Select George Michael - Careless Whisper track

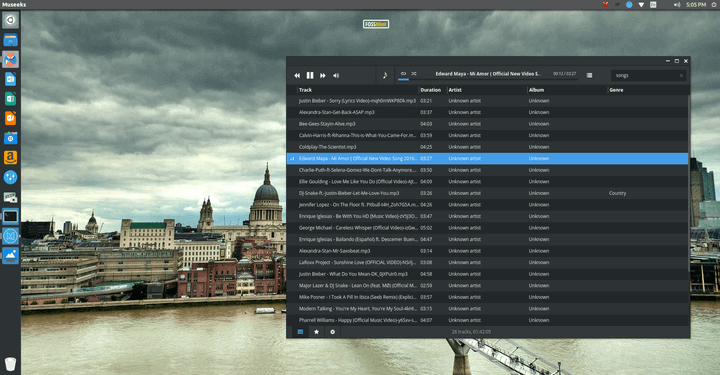(487, 228)
